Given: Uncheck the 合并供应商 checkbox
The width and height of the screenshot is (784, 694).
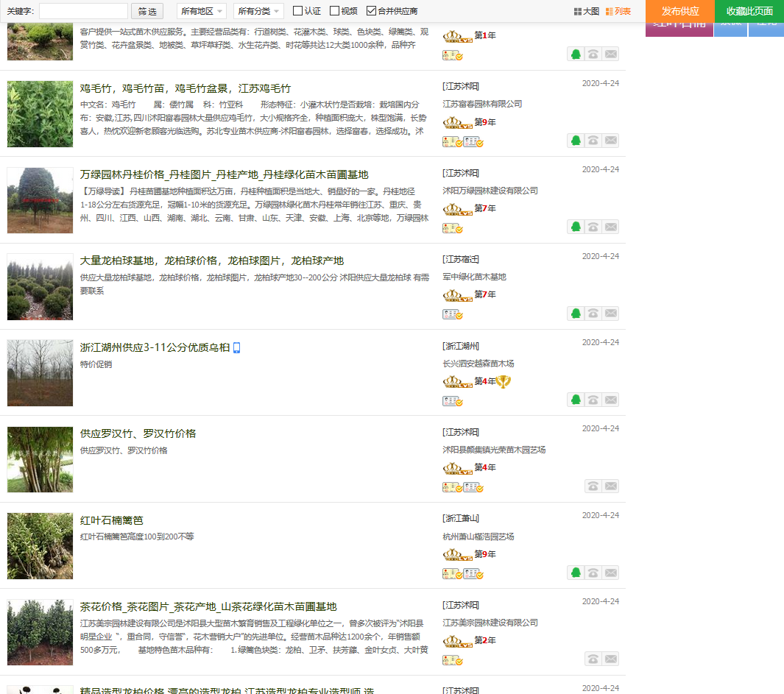Looking at the screenshot, I should (371, 10).
